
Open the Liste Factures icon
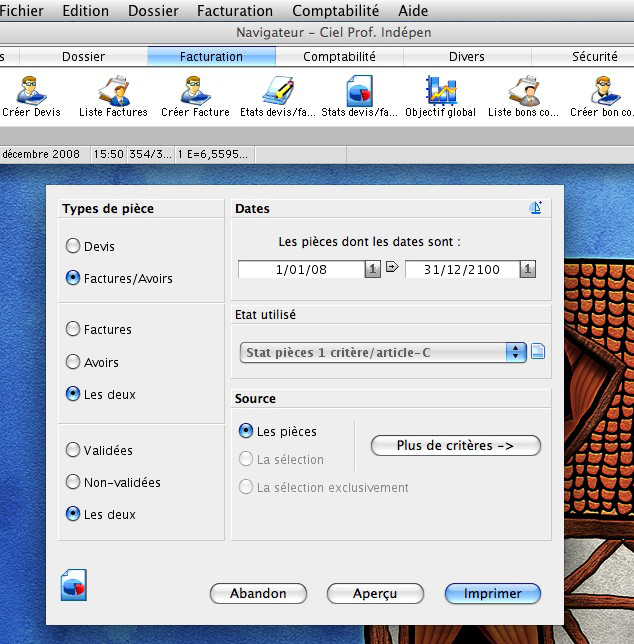(114, 90)
